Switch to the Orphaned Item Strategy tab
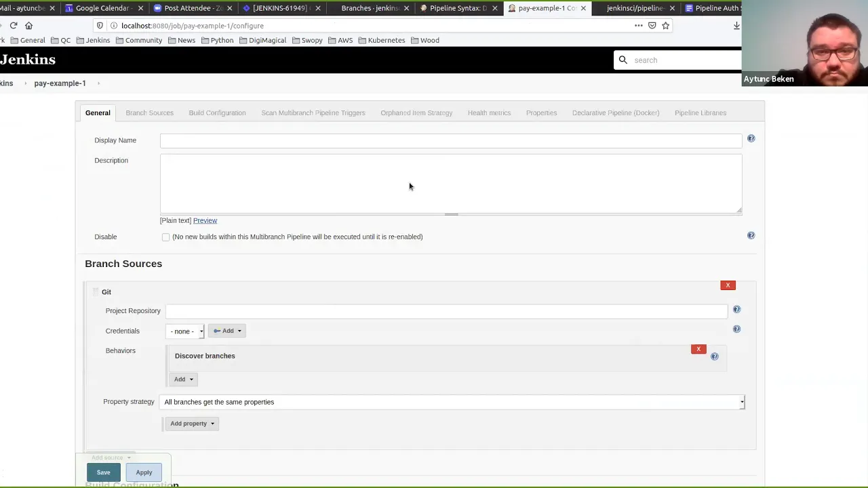The width and height of the screenshot is (868, 488). point(416,113)
